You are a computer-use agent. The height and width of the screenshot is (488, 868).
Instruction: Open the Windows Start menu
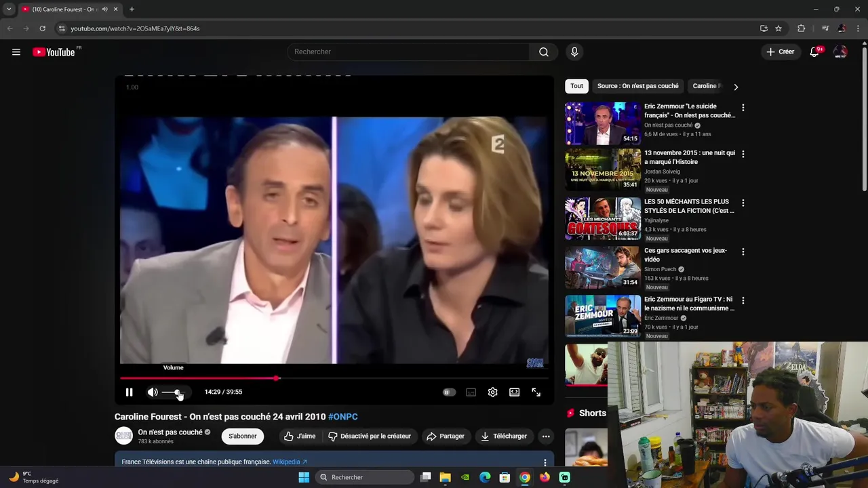pos(304,477)
